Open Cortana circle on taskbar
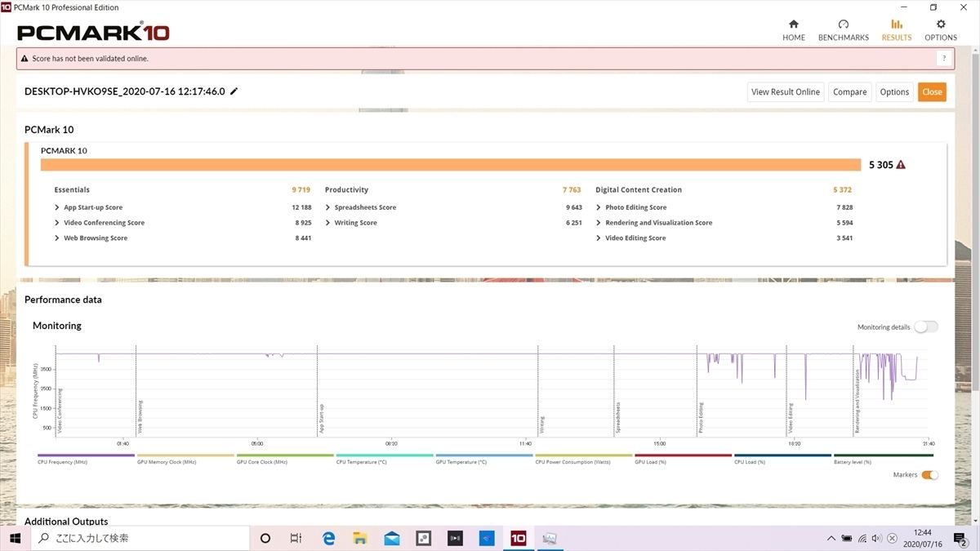The height and width of the screenshot is (551, 980). tap(265, 538)
